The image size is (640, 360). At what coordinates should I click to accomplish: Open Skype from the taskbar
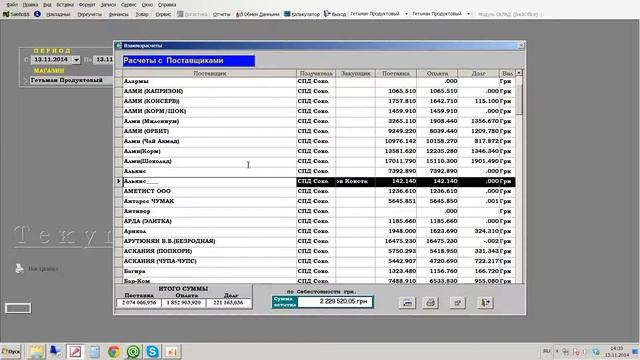pyautogui.click(x=152, y=351)
